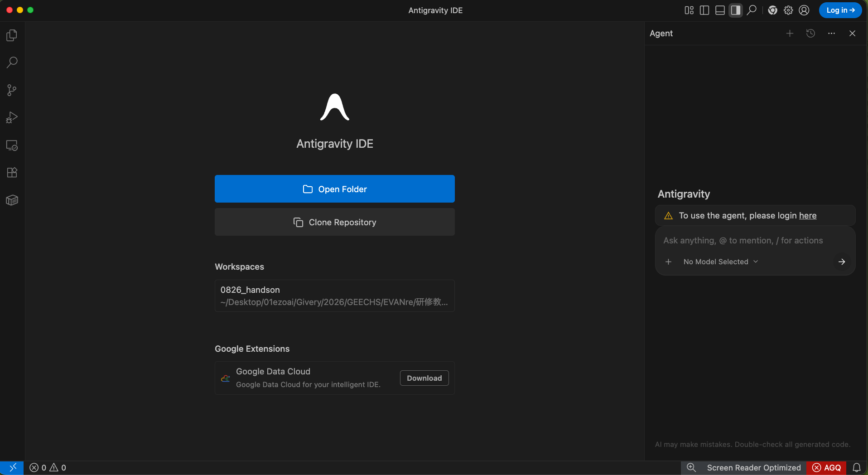This screenshot has height=475, width=868.
Task: Close the Agent panel
Action: click(852, 34)
